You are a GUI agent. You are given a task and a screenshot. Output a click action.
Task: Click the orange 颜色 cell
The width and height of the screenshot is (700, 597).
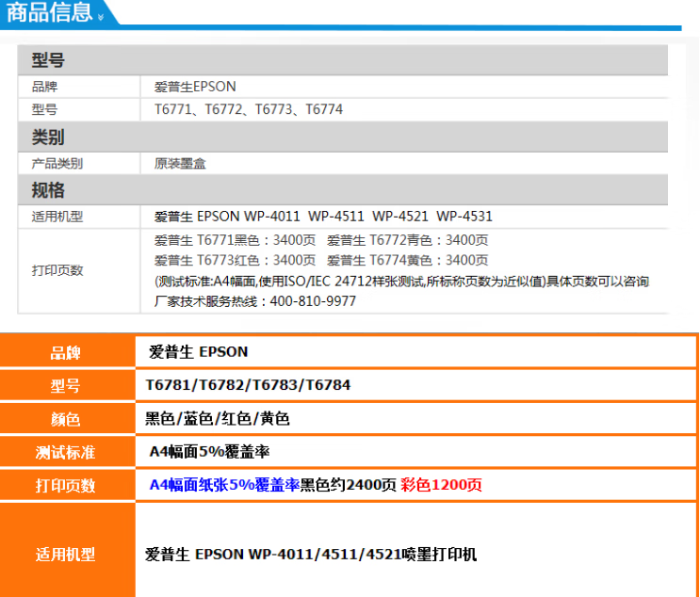pos(68,419)
